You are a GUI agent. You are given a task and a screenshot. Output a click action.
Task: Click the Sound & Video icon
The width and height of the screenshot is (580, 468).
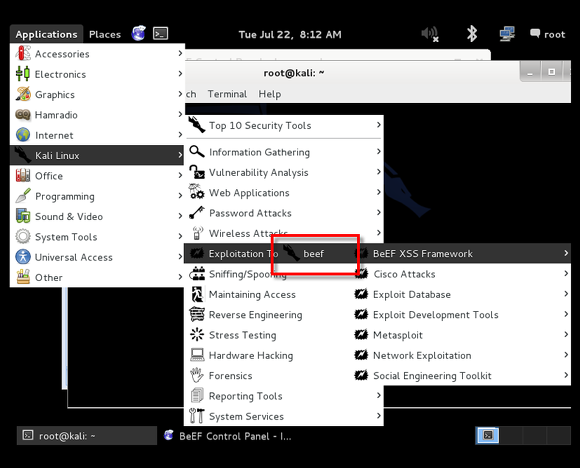(23, 216)
